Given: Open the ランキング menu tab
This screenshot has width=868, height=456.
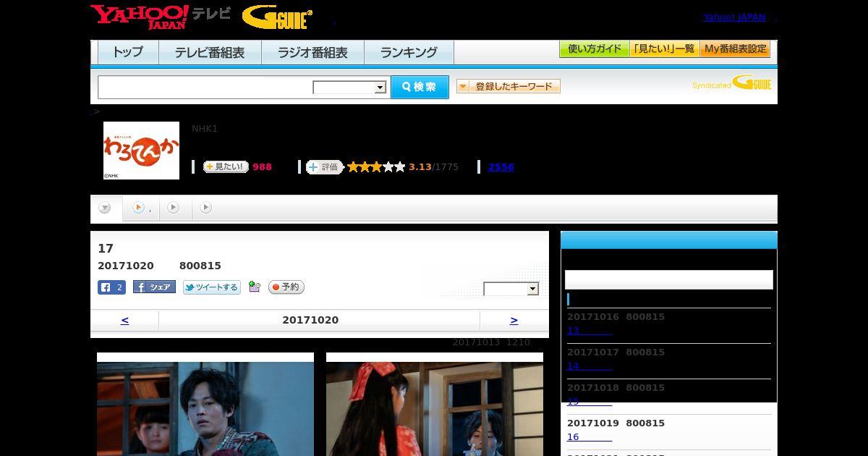Looking at the screenshot, I should pos(409,52).
